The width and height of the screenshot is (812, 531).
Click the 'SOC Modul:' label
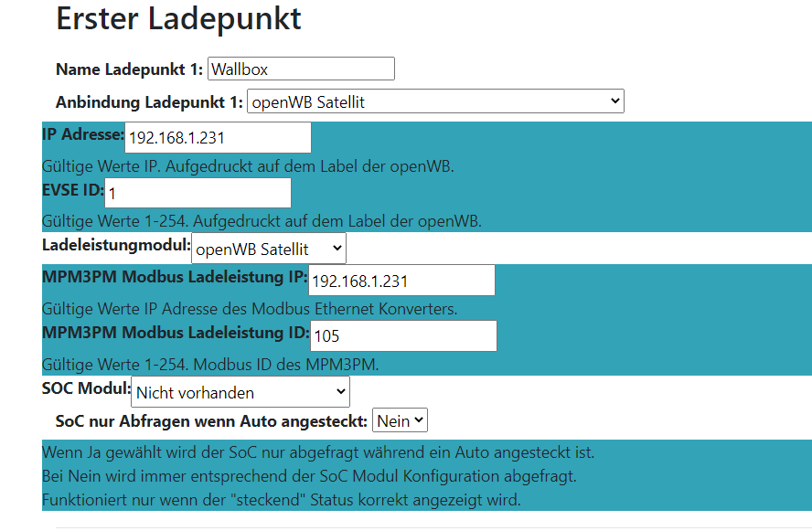click(x=86, y=388)
